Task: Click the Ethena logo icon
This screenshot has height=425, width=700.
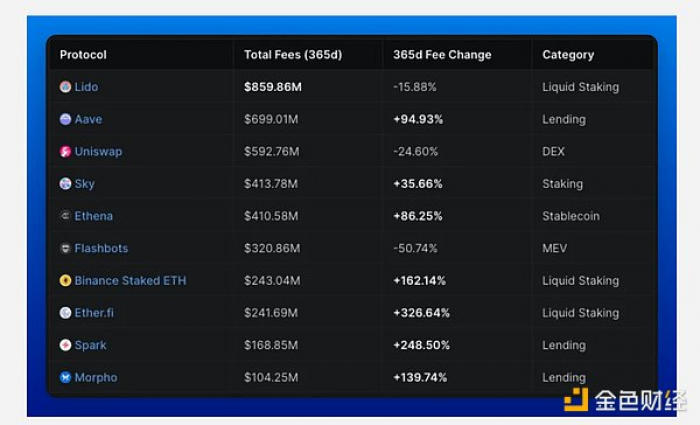Action: click(65, 216)
